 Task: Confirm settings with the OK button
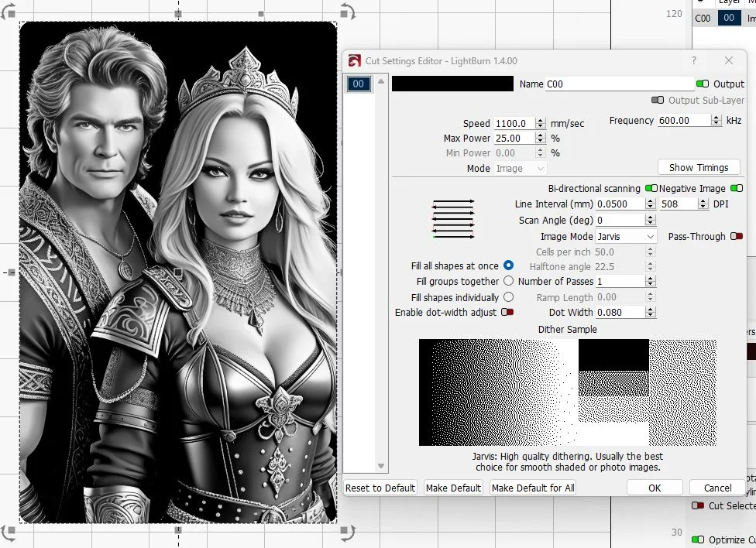[655, 488]
